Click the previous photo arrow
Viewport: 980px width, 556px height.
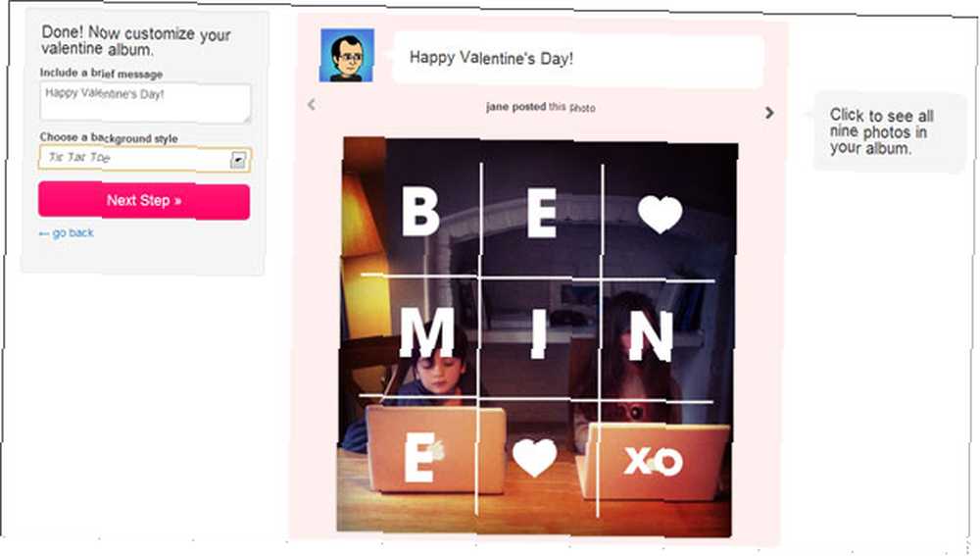pos(312,105)
